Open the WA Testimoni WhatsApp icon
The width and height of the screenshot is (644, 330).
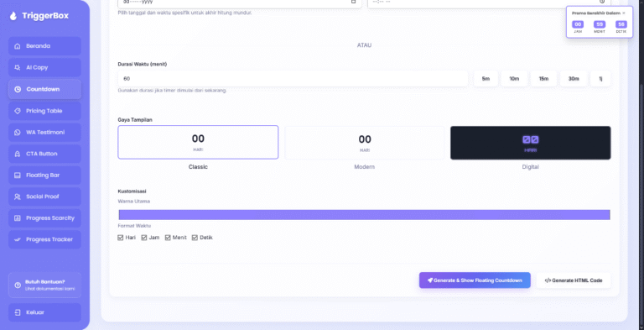pyautogui.click(x=18, y=133)
